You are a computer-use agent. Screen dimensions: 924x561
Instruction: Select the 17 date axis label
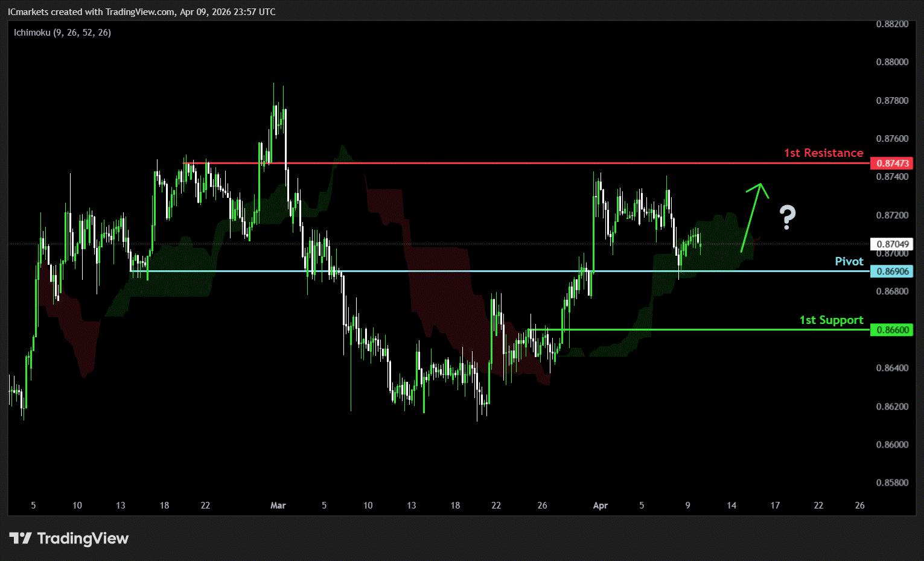pyautogui.click(x=775, y=506)
